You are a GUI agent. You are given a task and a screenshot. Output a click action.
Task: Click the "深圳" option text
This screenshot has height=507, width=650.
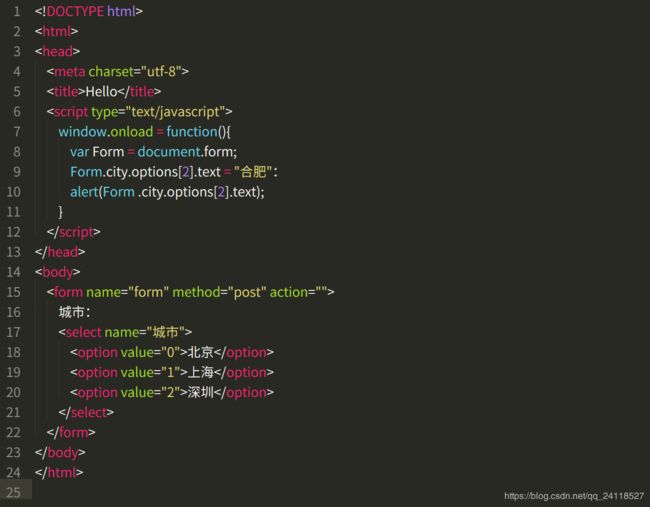(x=201, y=392)
